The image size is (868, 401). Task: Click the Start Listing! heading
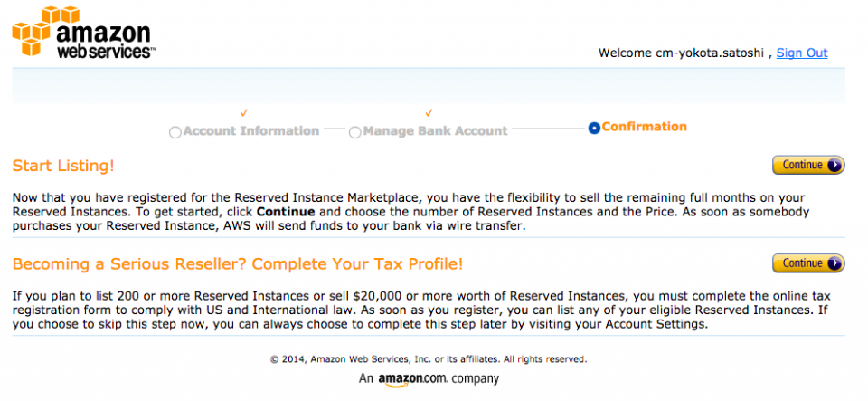[x=63, y=166]
